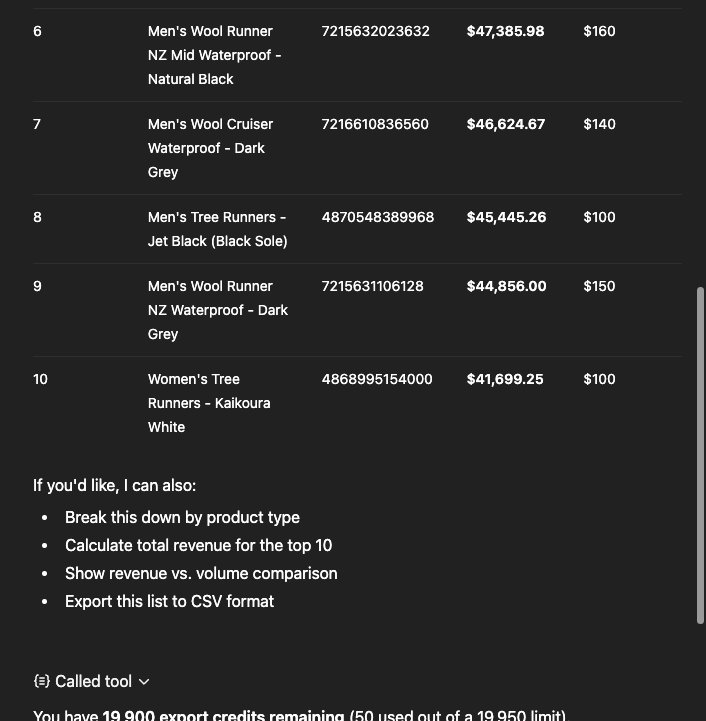Click the $160 price in row 6

(599, 31)
